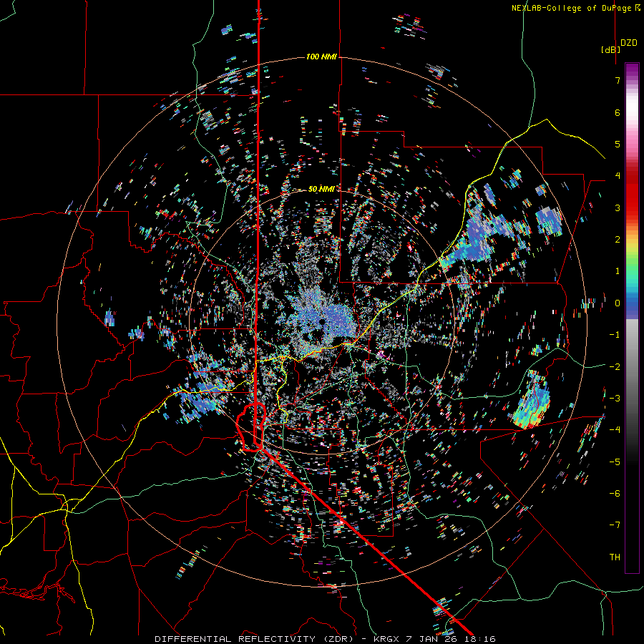
Task: Click the -5 scale tick label
Action: (615, 462)
